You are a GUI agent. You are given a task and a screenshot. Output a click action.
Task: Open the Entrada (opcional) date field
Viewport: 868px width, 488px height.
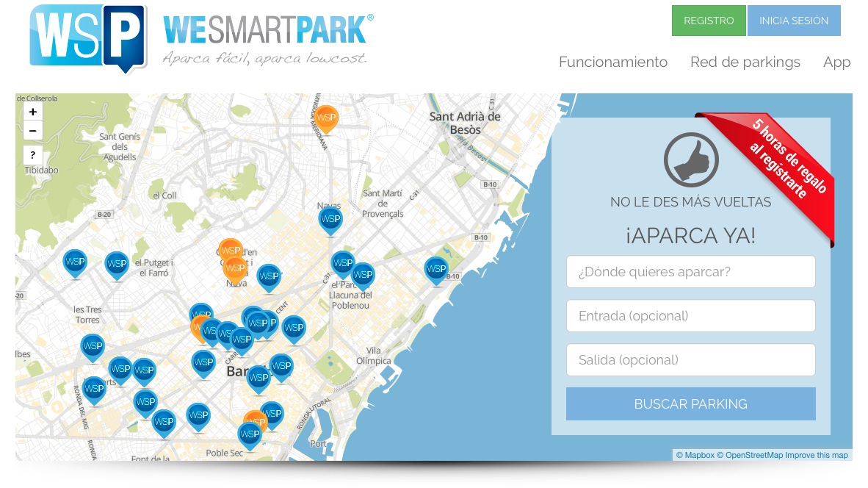pyautogui.click(x=690, y=316)
